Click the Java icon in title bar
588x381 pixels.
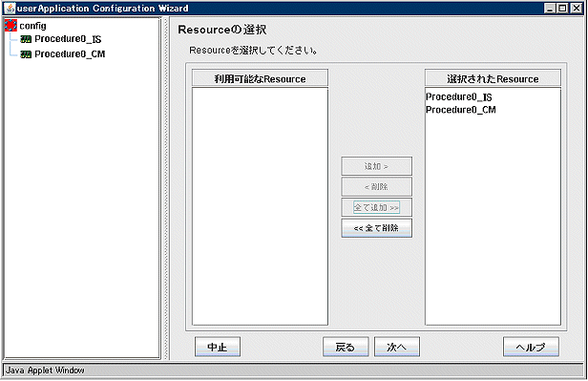10,8
